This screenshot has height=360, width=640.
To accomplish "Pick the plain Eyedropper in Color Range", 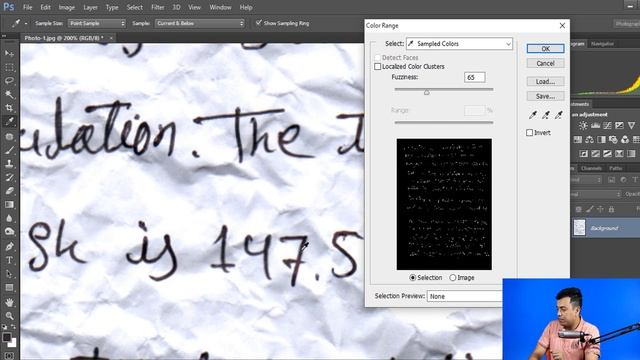I will coord(533,115).
